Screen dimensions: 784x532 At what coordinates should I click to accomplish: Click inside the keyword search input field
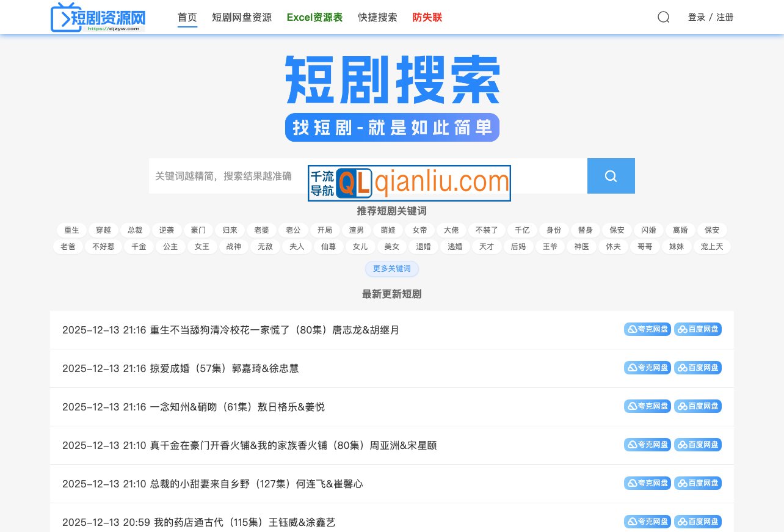[244, 175]
